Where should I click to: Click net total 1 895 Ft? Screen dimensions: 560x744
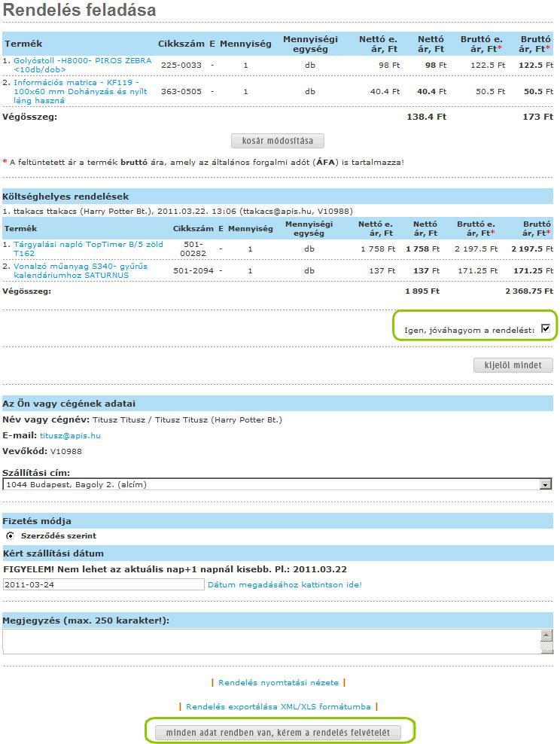pyautogui.click(x=422, y=291)
